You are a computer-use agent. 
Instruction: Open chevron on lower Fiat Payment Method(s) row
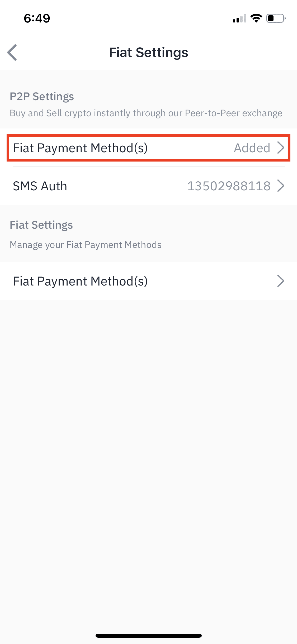281,281
